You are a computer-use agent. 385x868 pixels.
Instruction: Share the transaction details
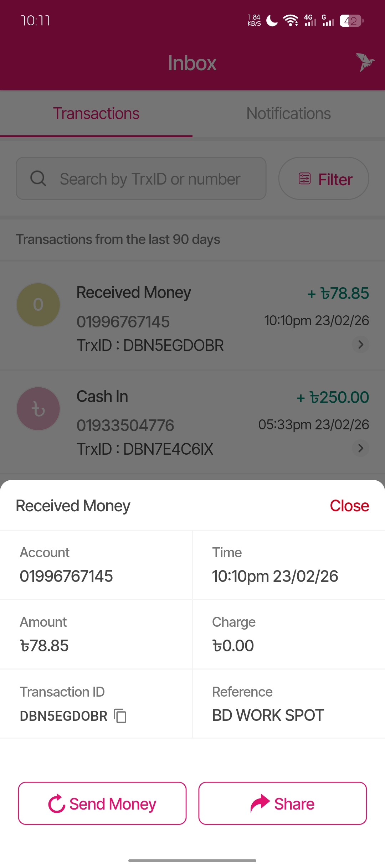282,804
